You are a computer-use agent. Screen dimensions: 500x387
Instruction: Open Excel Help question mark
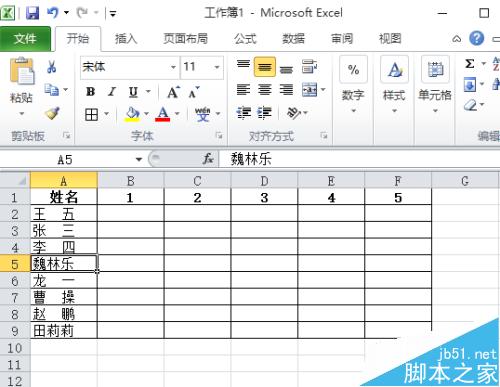coord(477,38)
